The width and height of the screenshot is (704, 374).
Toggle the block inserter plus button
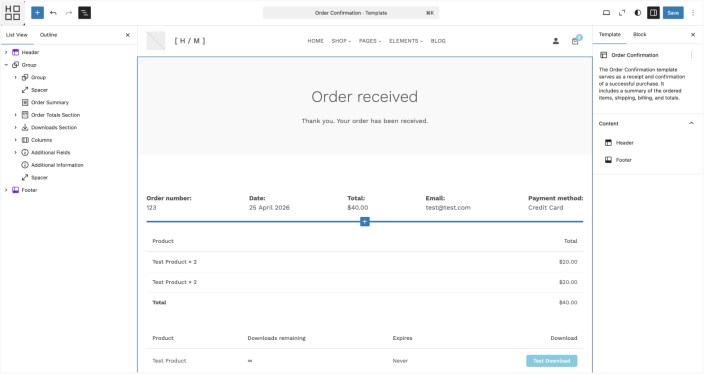(37, 13)
